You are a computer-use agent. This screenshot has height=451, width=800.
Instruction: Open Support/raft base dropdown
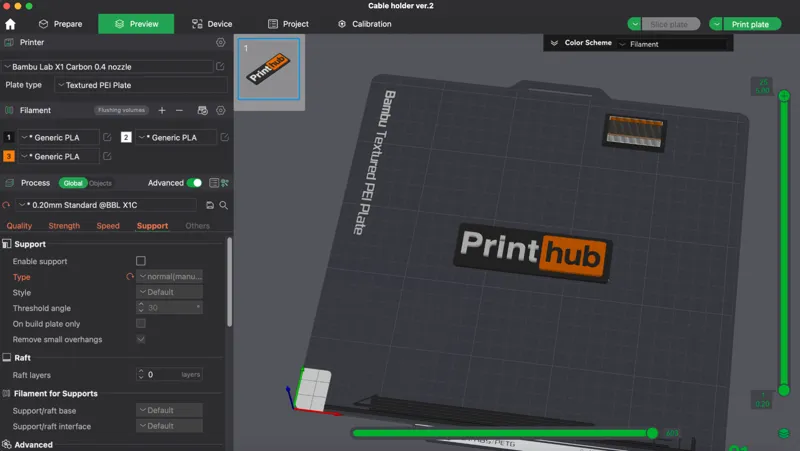click(169, 410)
